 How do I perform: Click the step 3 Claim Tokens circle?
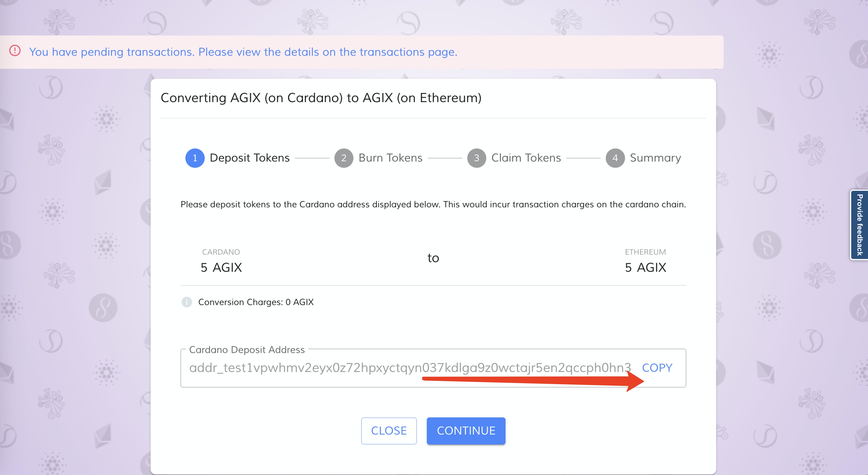coord(476,158)
